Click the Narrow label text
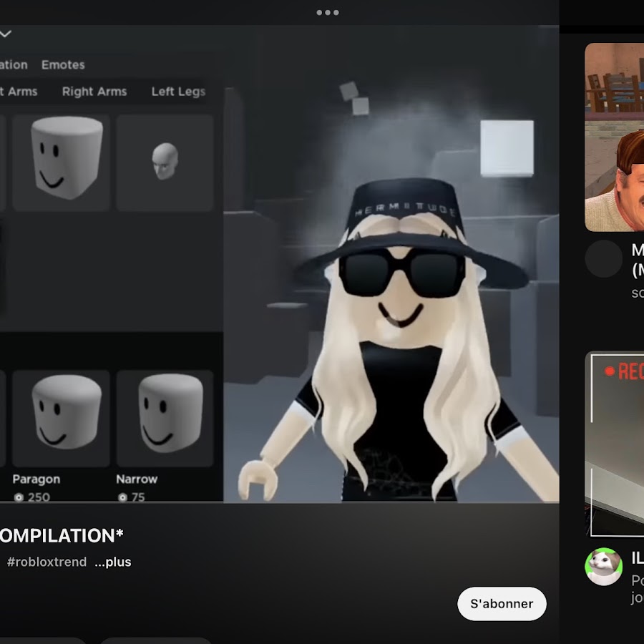 (137, 479)
